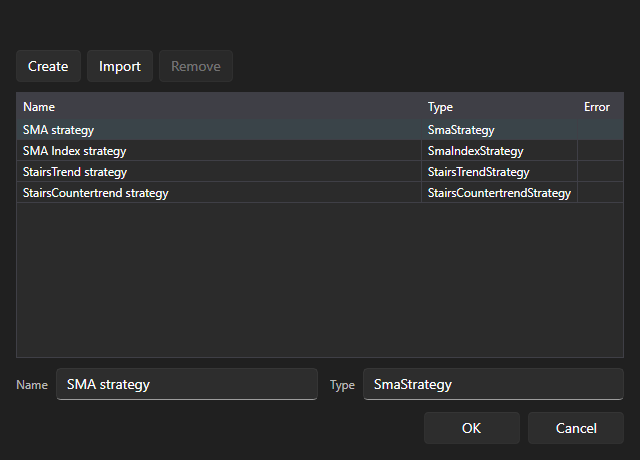The width and height of the screenshot is (640, 460).
Task: Focus the Type input field
Action: [x=493, y=384]
